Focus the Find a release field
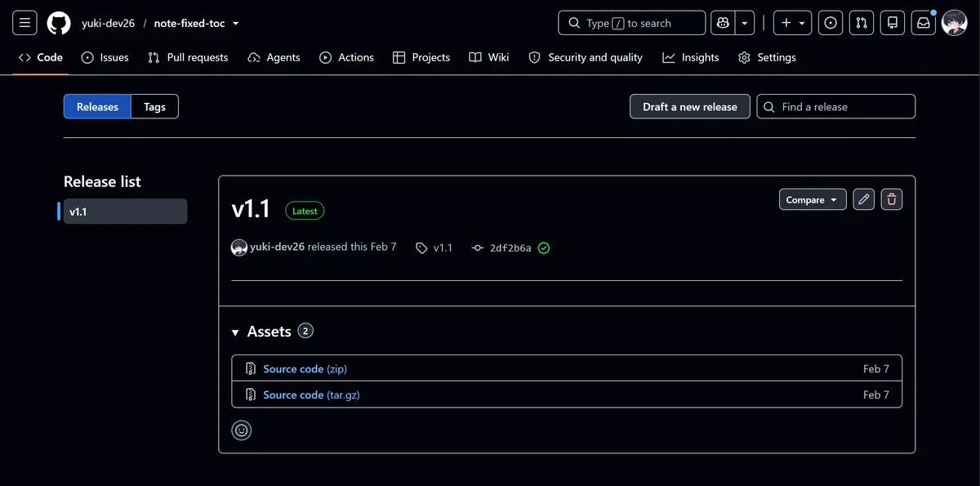Screen dimensions: 980x486 coord(836,107)
